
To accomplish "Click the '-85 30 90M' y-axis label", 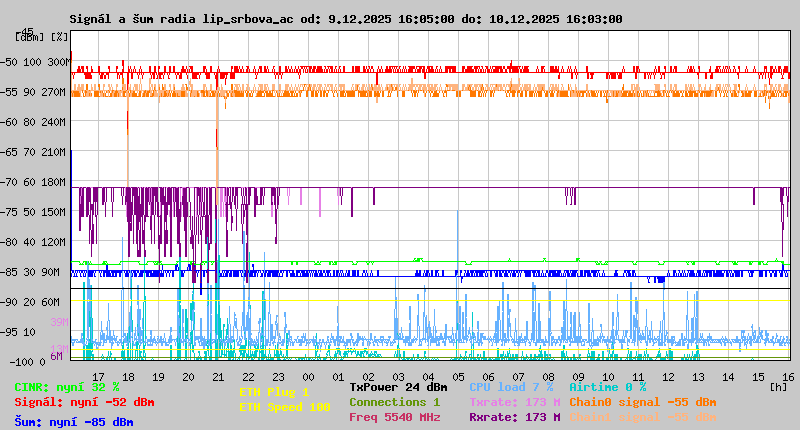I will [31, 272].
